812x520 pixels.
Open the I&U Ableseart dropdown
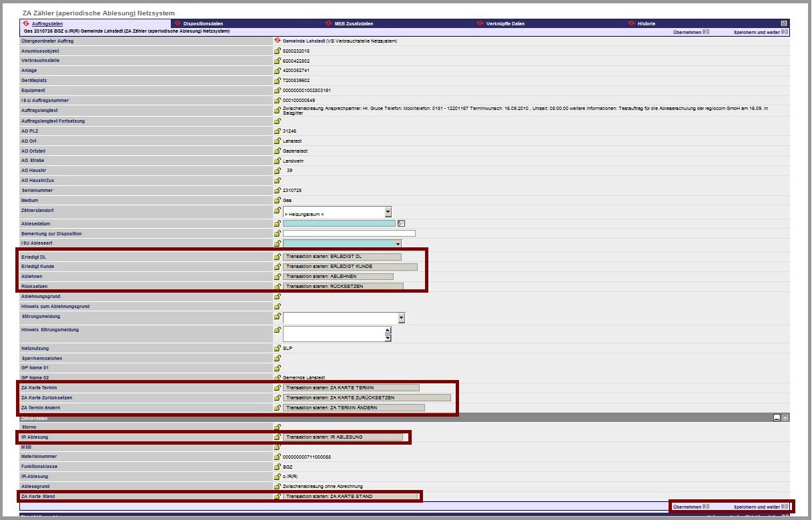coord(398,244)
